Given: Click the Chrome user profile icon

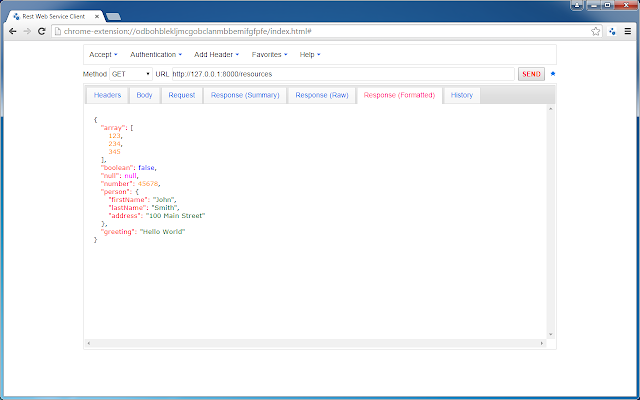Looking at the screenshot, I should [x=577, y=5].
